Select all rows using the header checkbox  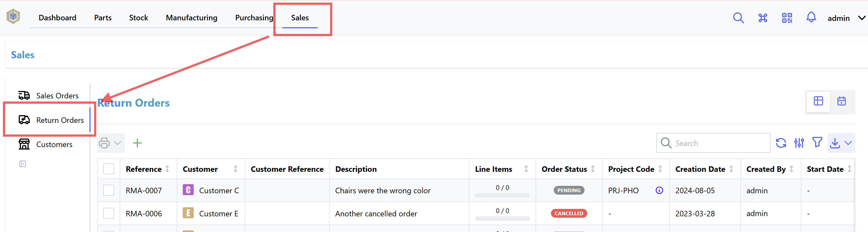pyautogui.click(x=108, y=169)
